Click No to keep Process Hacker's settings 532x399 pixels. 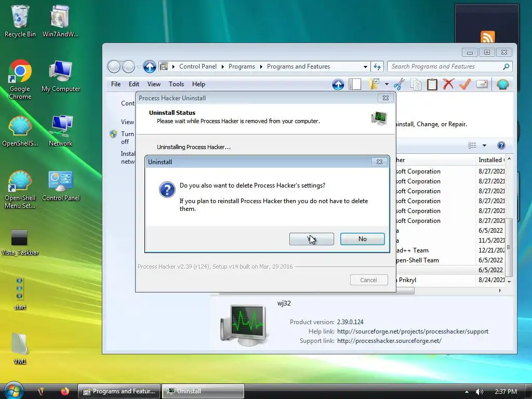pyautogui.click(x=362, y=239)
